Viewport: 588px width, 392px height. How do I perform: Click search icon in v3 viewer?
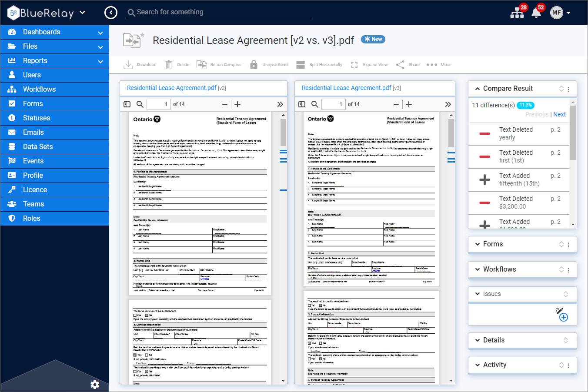tap(315, 104)
